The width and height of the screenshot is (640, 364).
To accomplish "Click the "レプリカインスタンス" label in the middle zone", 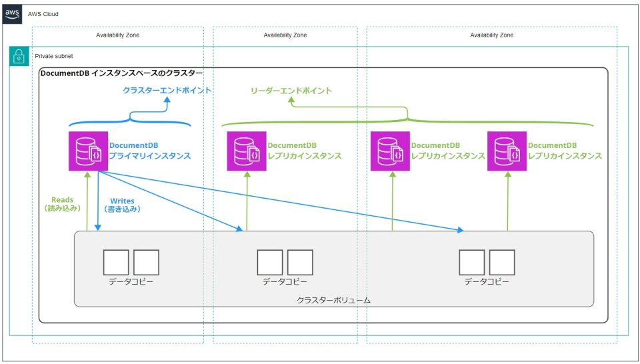I will pos(305,156).
